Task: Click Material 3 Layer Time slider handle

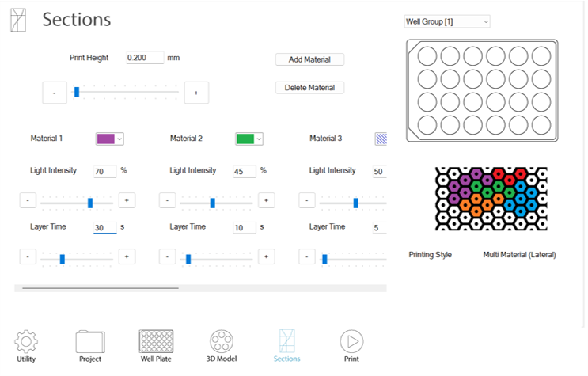Action: pos(324,260)
